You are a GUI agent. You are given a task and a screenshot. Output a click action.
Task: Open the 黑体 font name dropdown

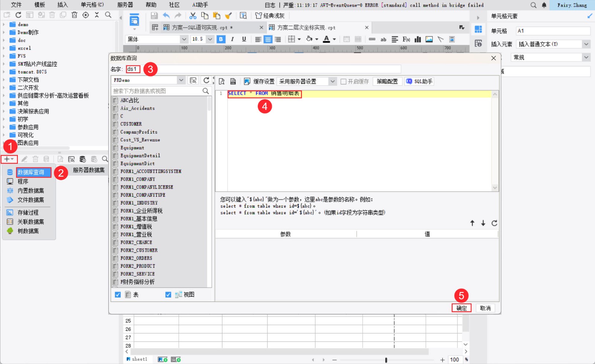pyautogui.click(x=184, y=39)
